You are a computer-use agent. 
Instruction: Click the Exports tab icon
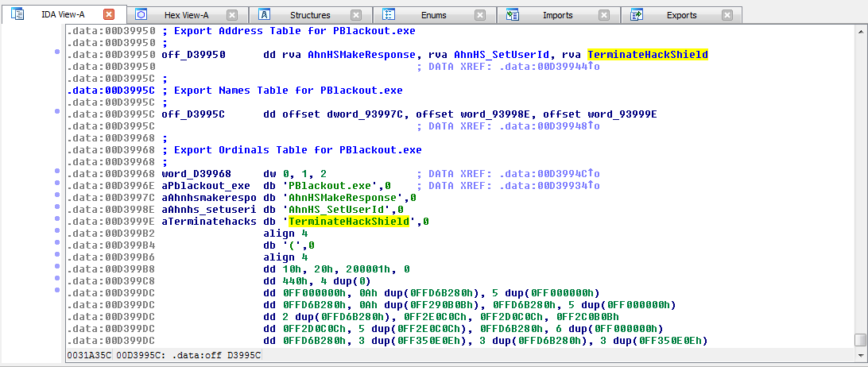tap(637, 14)
